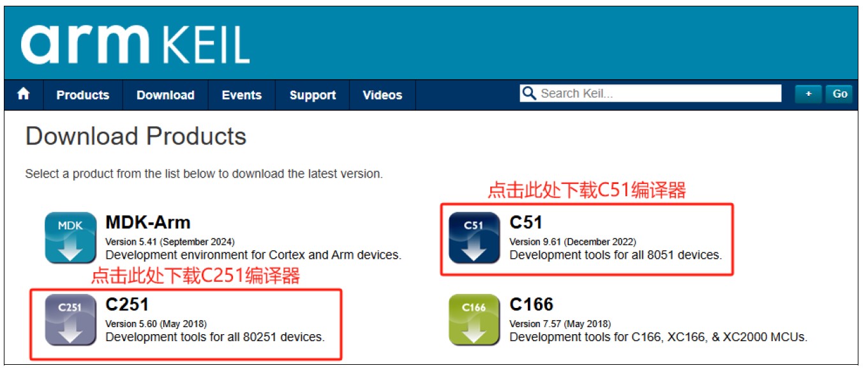Open the C51 product title link

(x=526, y=222)
